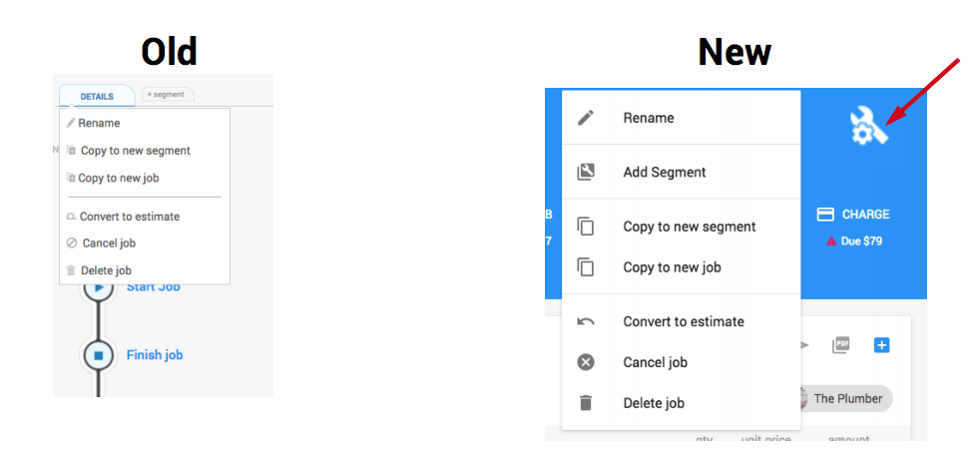Select Cancel job in the new menu
The height and width of the screenshot is (469, 980).
pos(655,362)
